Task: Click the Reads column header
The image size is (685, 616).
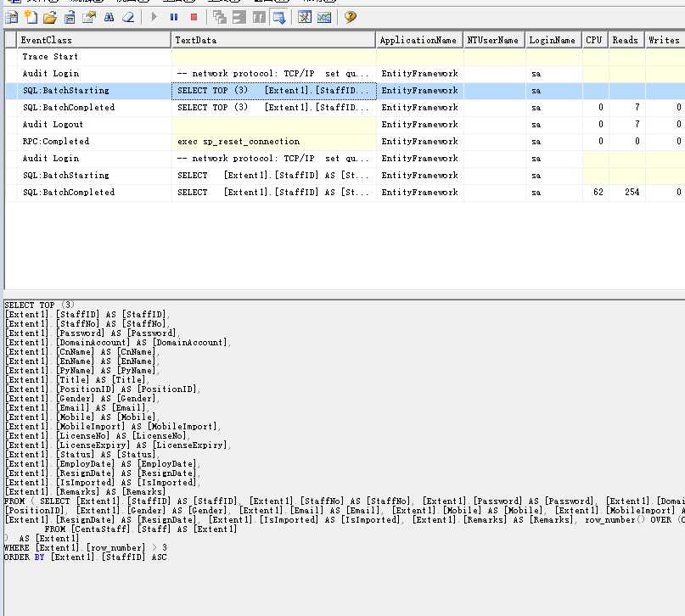Action: (626, 40)
